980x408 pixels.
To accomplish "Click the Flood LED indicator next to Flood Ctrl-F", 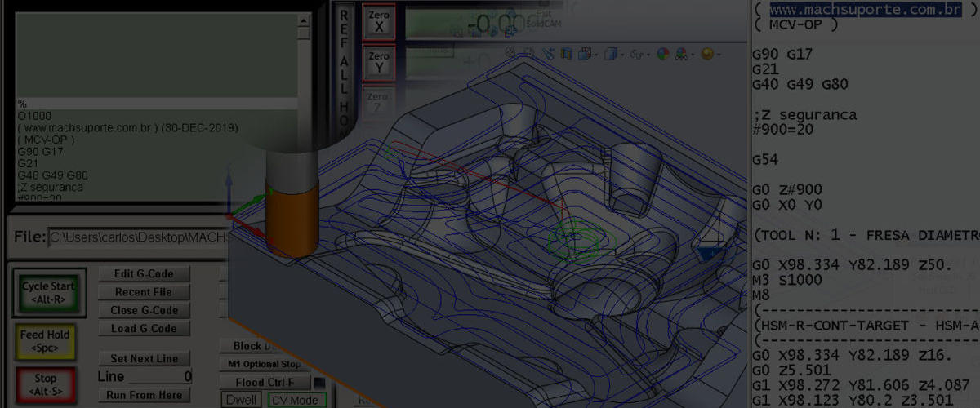I will (x=320, y=382).
